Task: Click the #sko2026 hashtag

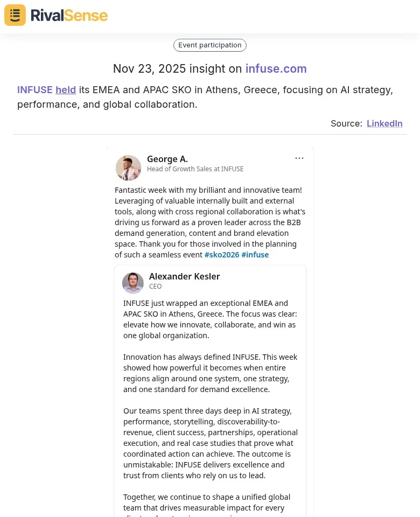Action: point(221,254)
